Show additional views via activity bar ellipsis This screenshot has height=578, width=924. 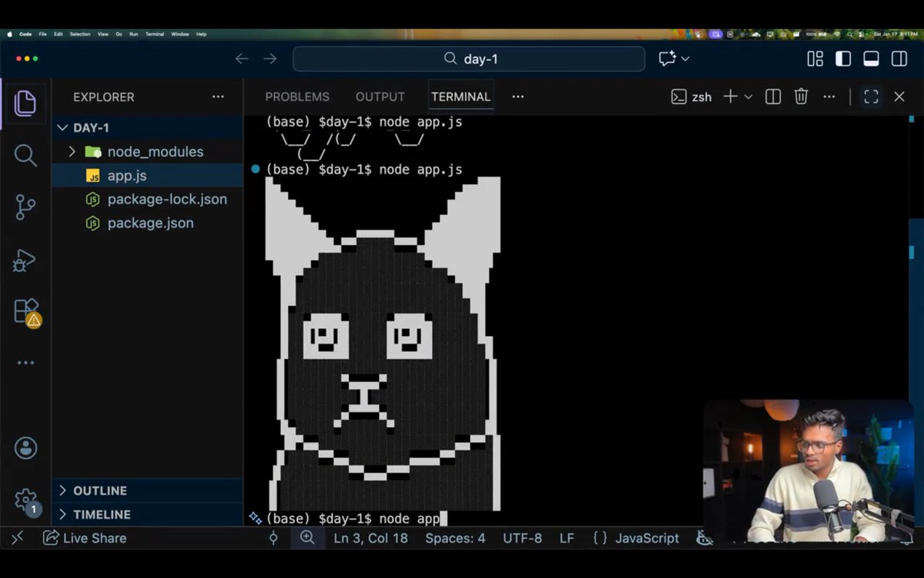point(25,363)
